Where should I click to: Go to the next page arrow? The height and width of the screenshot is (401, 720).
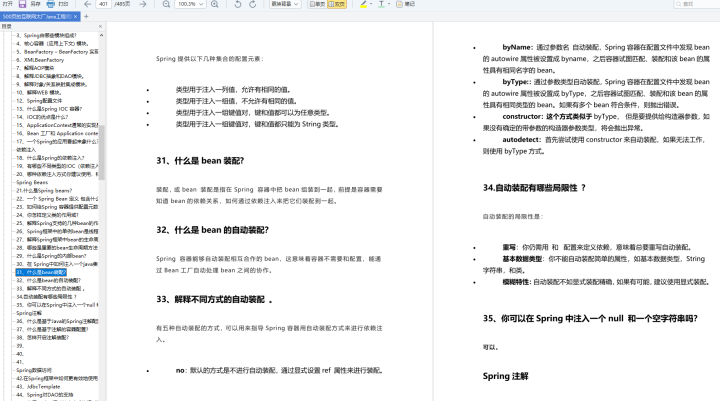(x=143, y=4)
